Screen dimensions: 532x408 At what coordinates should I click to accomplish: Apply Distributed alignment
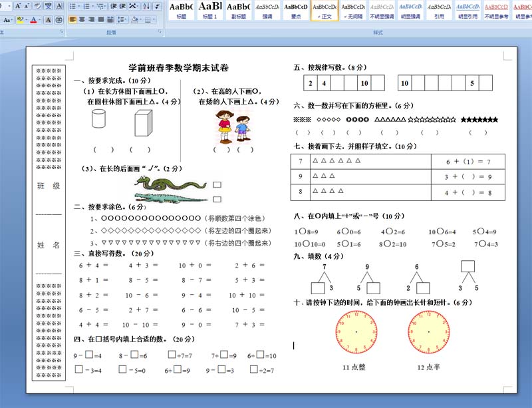click(x=110, y=20)
